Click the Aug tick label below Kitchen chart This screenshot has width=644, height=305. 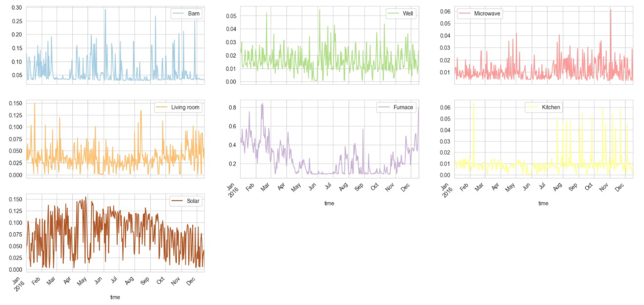click(557, 187)
